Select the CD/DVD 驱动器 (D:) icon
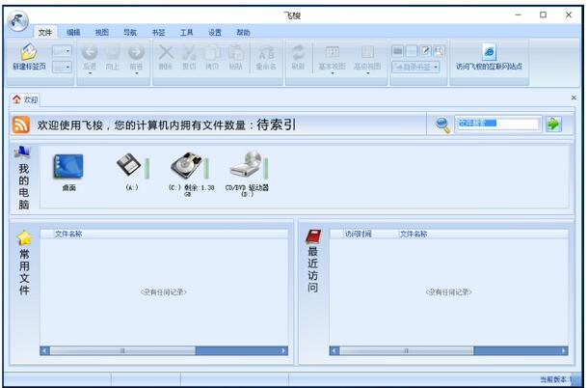The height and width of the screenshot is (388, 588). [x=246, y=164]
